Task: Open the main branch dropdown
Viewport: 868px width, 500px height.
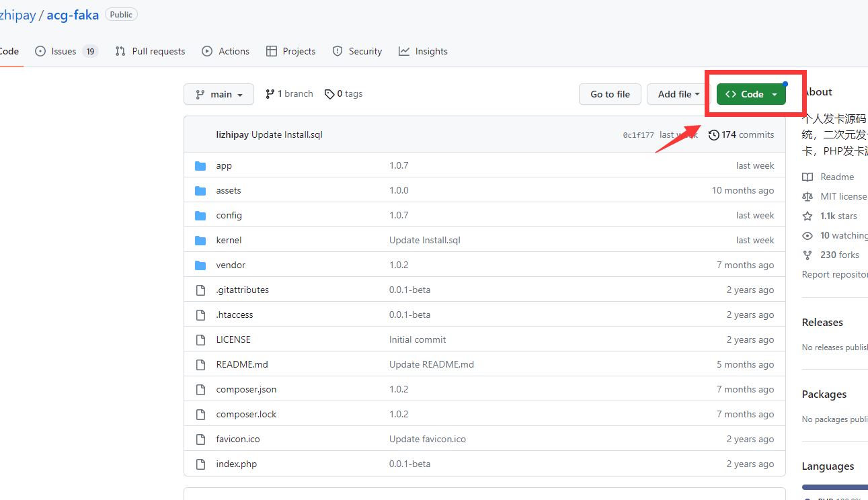Action: (x=219, y=95)
